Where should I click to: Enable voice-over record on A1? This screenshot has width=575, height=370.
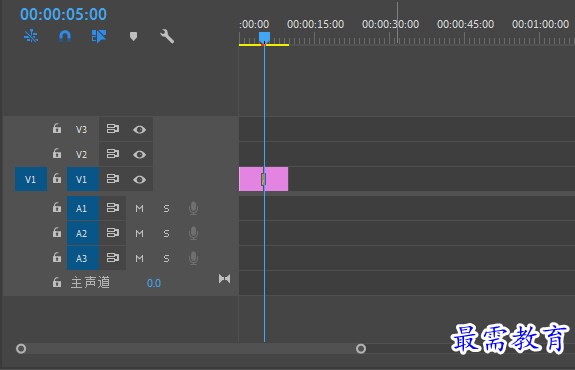point(193,208)
